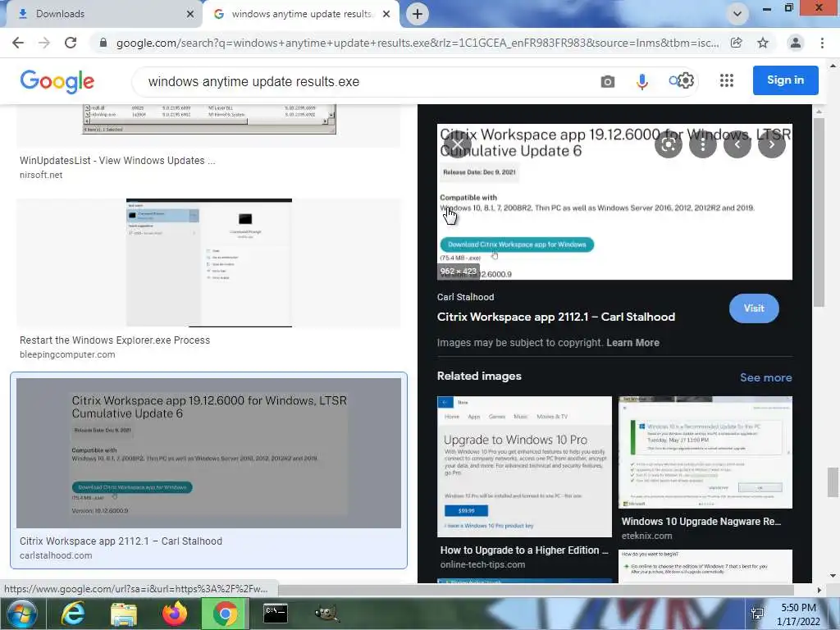Search inside image with Lens icon
This screenshot has width=840, height=630.
[x=668, y=144]
